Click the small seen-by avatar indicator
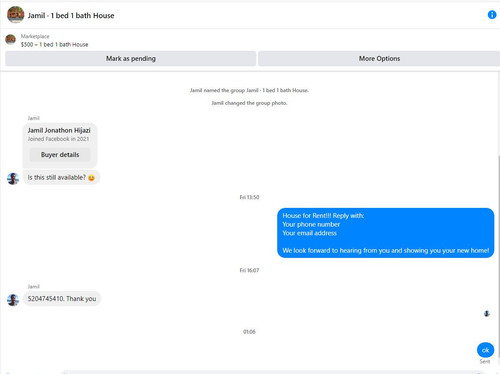This screenshot has height=374, width=500. [x=487, y=313]
